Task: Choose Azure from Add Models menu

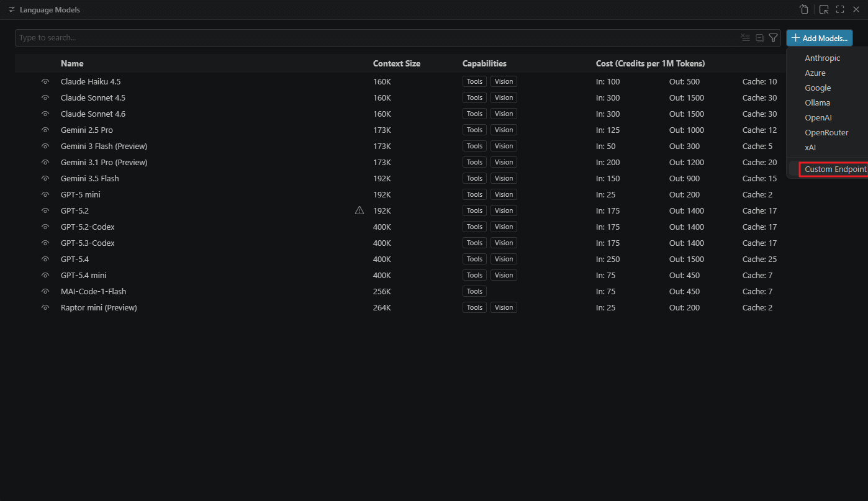Action: pyautogui.click(x=815, y=73)
